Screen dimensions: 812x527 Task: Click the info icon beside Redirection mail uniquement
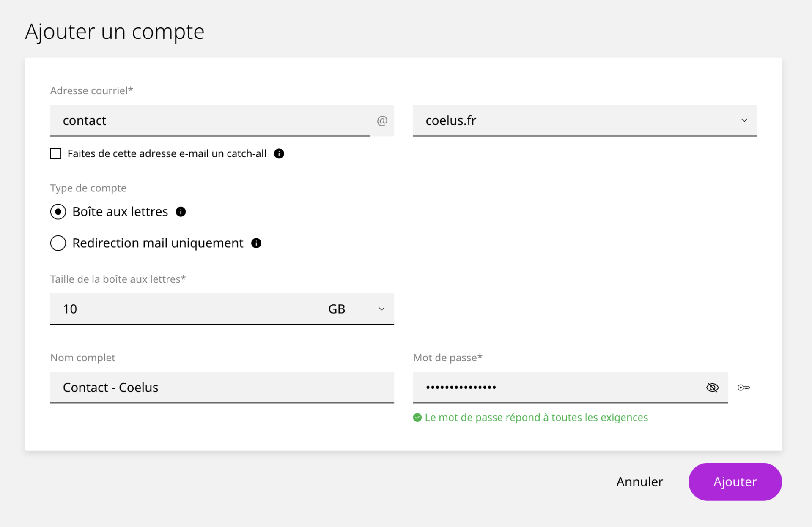pos(255,243)
